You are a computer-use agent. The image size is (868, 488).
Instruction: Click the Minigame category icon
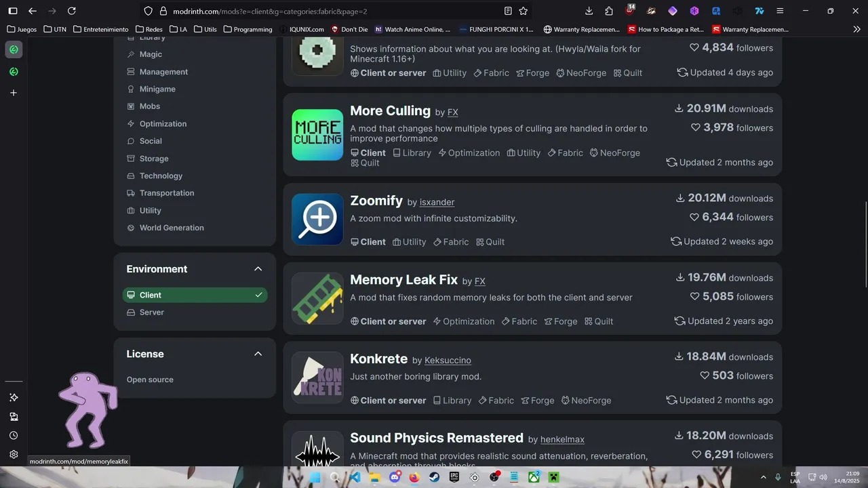coord(131,89)
